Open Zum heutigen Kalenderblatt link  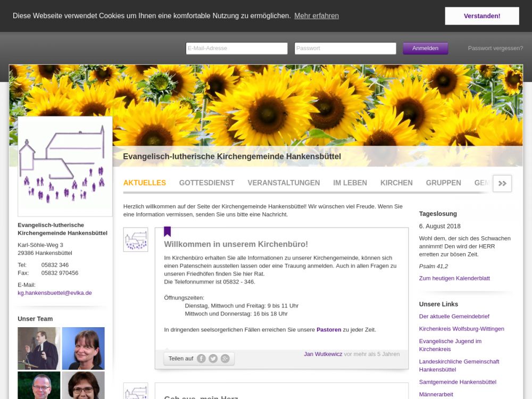point(454,278)
